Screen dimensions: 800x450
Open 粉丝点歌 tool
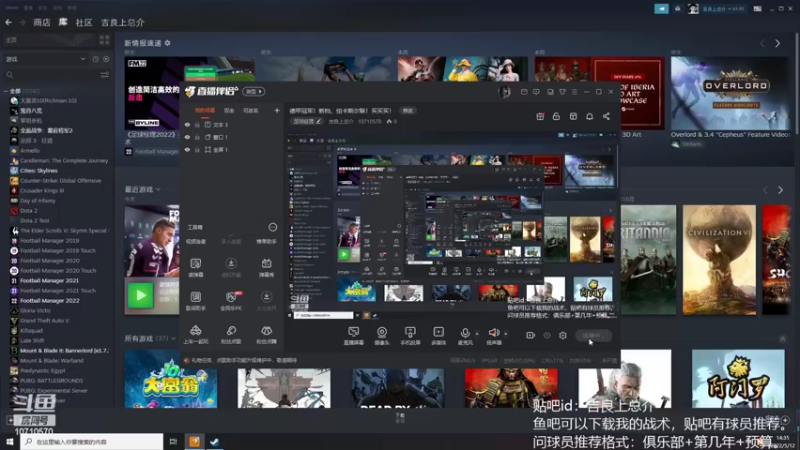(x=231, y=335)
